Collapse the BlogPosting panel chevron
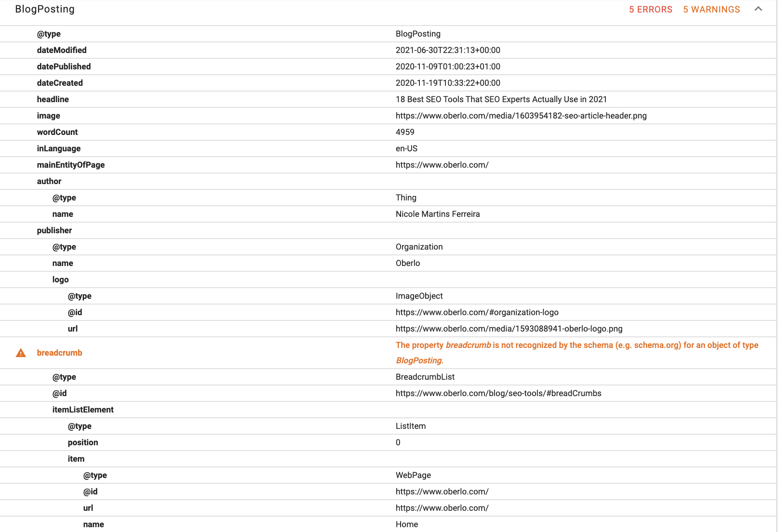 758,9
